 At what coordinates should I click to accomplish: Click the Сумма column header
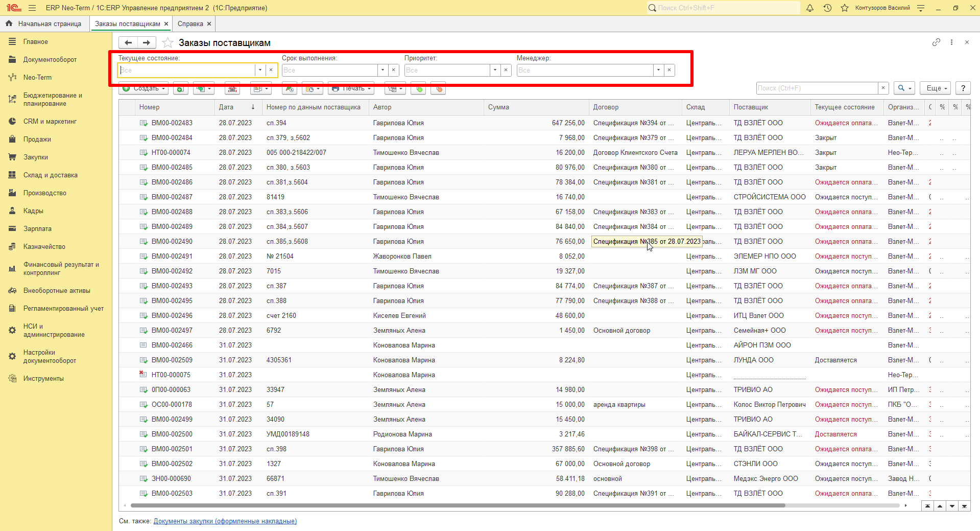click(536, 107)
